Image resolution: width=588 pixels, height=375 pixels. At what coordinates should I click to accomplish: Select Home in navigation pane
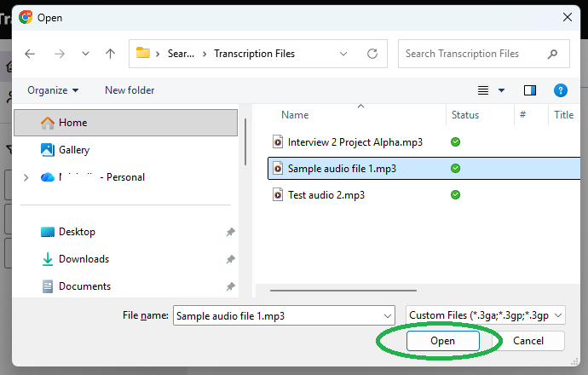125,123
